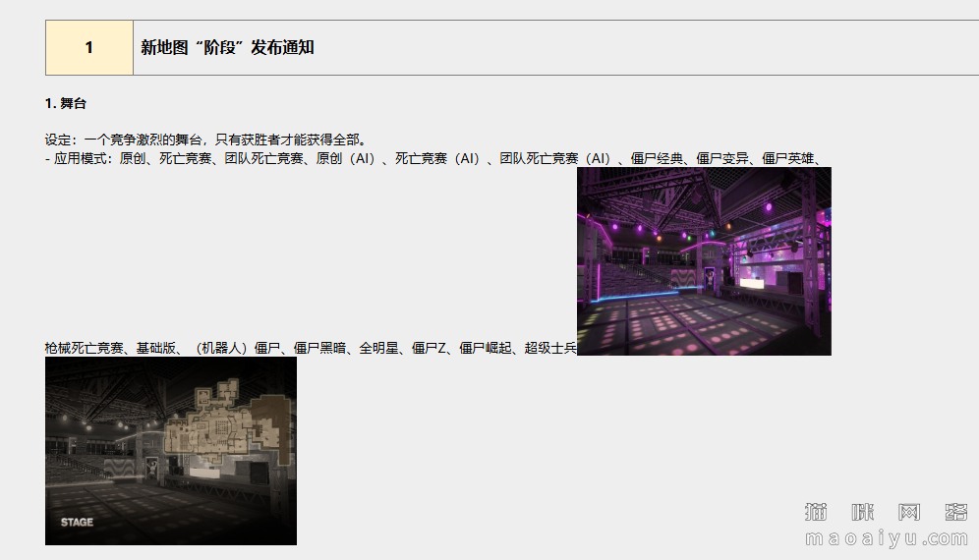The image size is (979, 560).
Task: Click the maoaiyu.com watermark link
Action: pyautogui.click(x=887, y=538)
